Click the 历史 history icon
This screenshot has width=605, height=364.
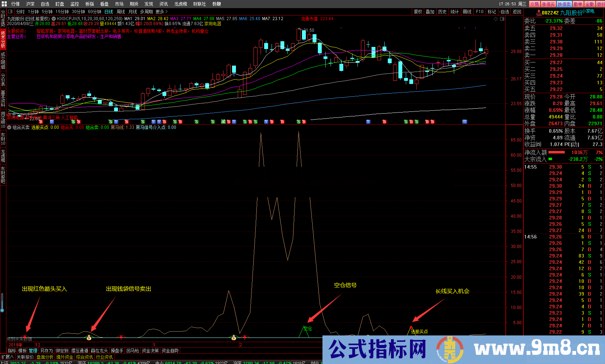442,11
